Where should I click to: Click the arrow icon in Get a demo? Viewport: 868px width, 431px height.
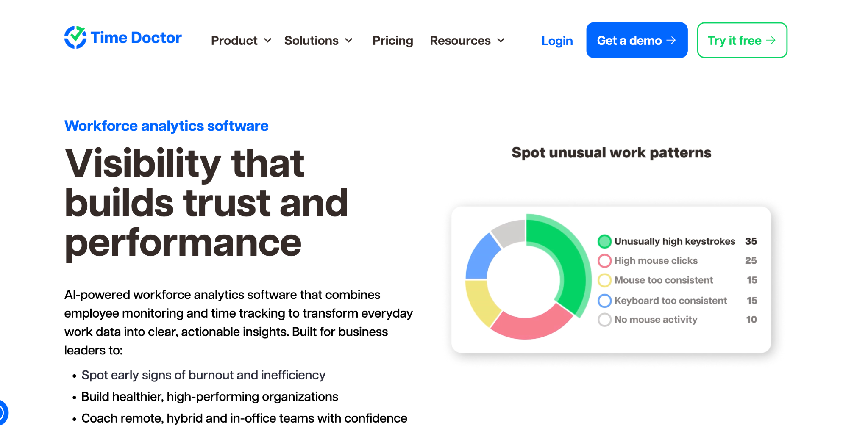point(671,40)
